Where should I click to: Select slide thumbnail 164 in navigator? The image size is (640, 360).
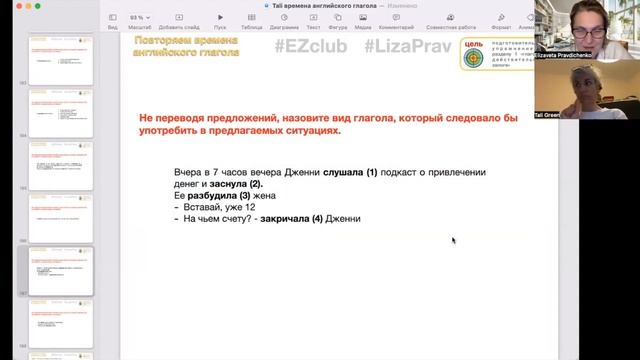61,113
